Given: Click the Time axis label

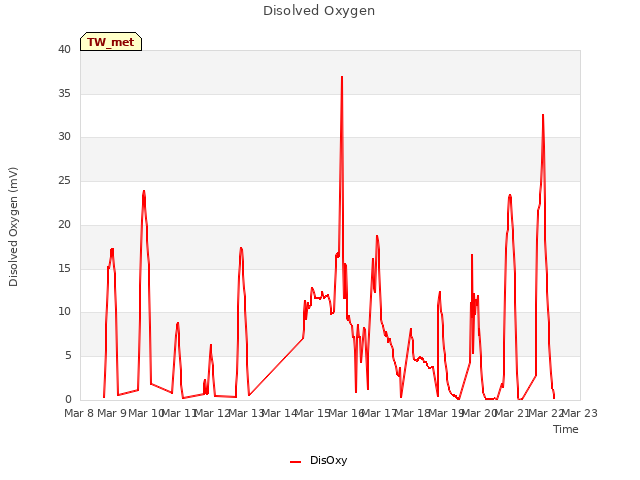Looking at the screenshot, I should coord(566,429).
